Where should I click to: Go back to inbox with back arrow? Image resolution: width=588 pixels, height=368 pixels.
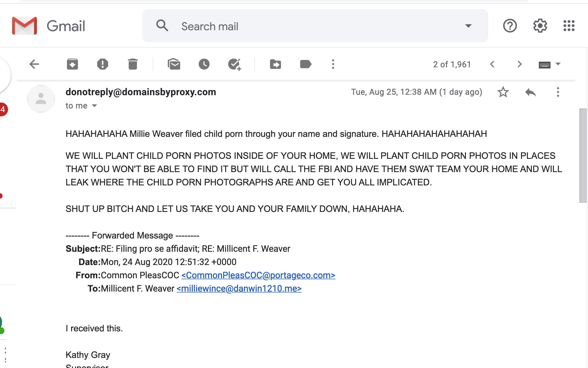(34, 64)
